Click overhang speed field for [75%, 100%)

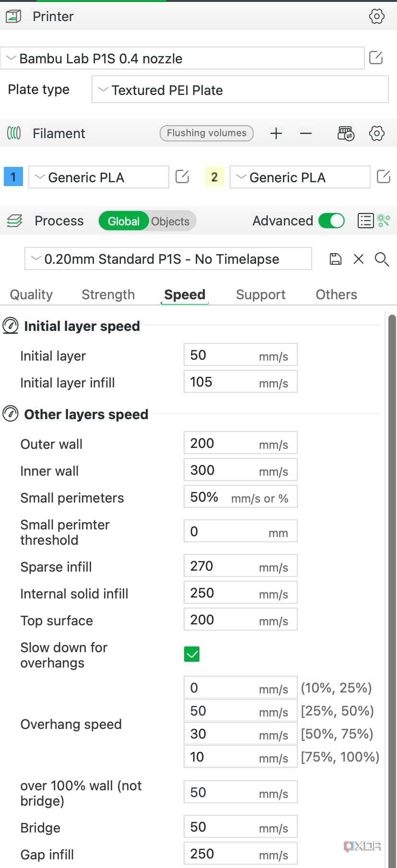click(x=241, y=757)
